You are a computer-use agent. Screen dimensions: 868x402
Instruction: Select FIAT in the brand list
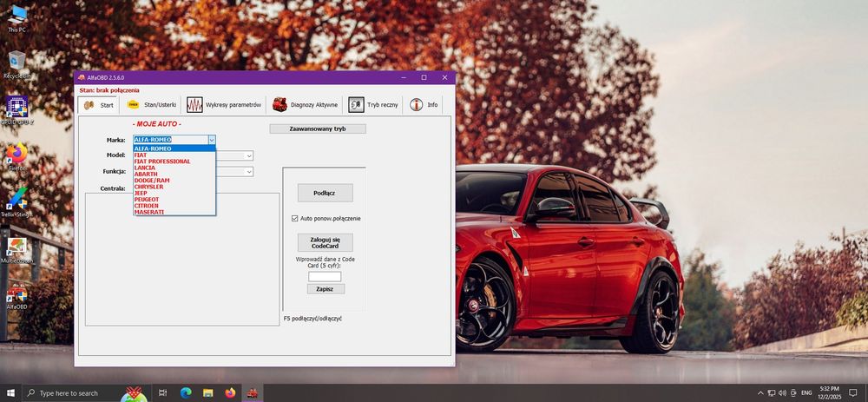(x=174, y=155)
